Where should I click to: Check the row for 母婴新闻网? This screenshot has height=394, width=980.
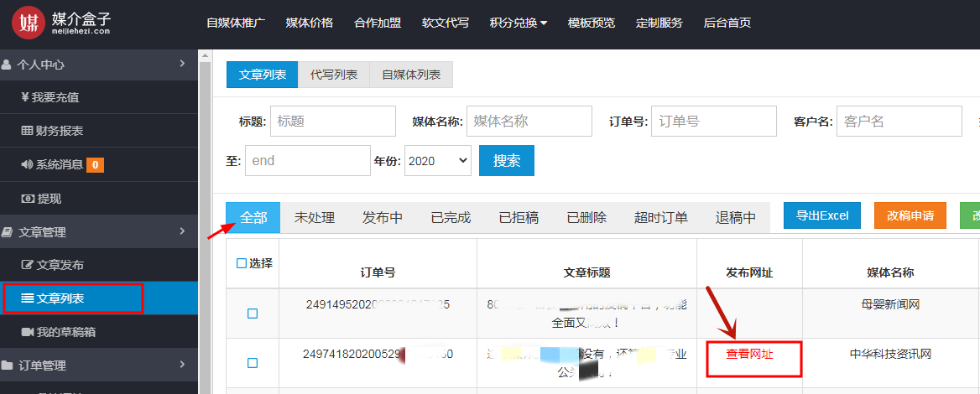click(x=253, y=314)
